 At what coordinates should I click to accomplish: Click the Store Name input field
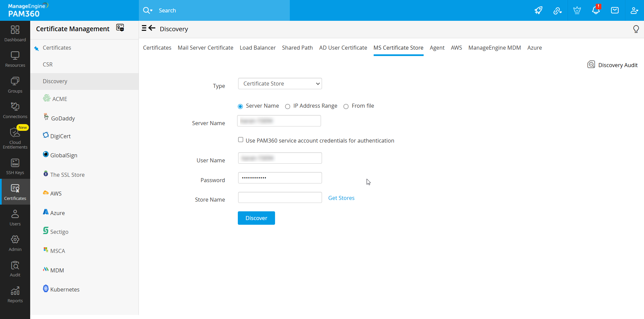coord(280,198)
